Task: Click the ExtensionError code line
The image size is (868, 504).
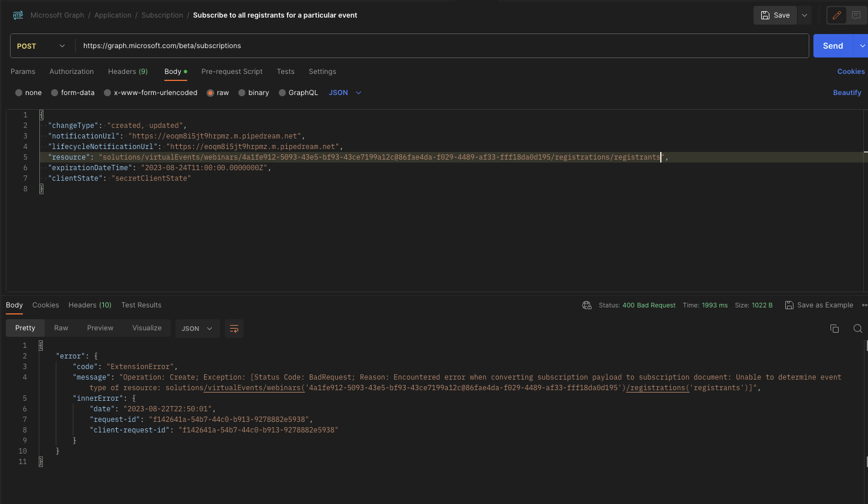Action: click(125, 367)
